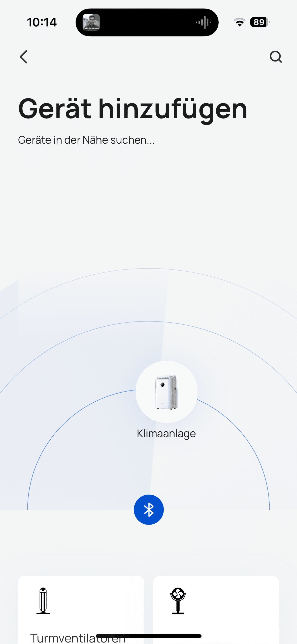The height and width of the screenshot is (644, 297).
Task: Tap the 10:14 clock in status bar
Action: 42,22
